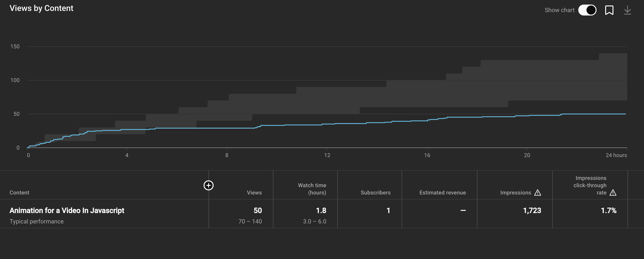Toggle the Show chart switch off

(x=587, y=10)
